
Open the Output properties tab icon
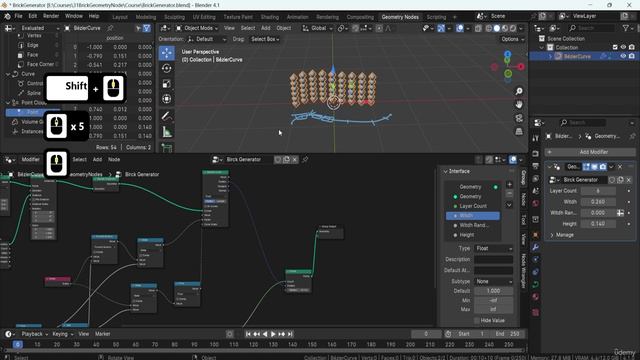(x=536, y=166)
